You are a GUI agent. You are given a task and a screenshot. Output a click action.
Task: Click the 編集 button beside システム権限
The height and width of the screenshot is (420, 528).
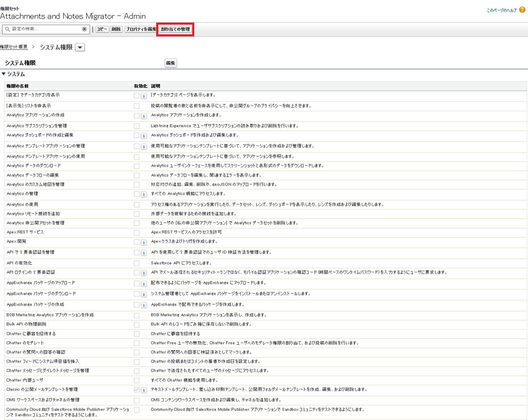(171, 63)
